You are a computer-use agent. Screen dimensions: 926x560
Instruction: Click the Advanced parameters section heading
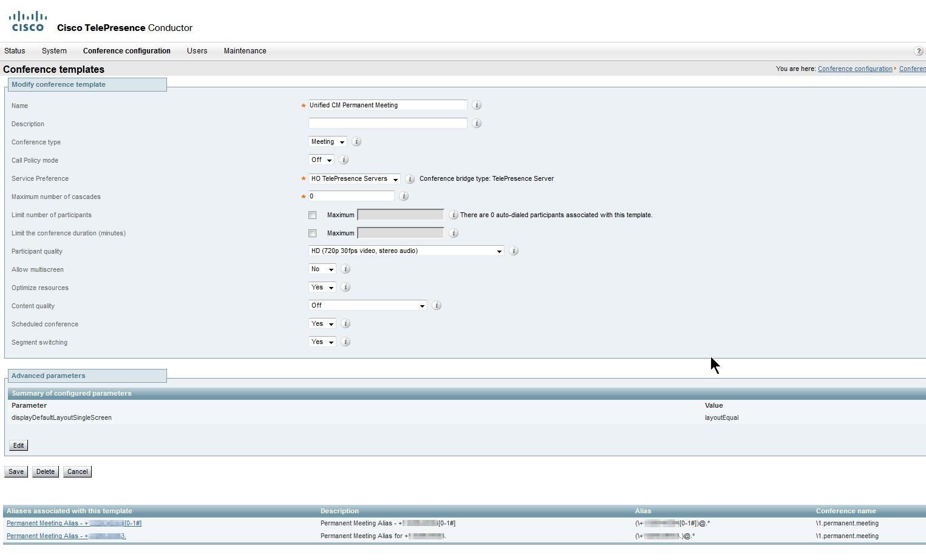pos(49,376)
